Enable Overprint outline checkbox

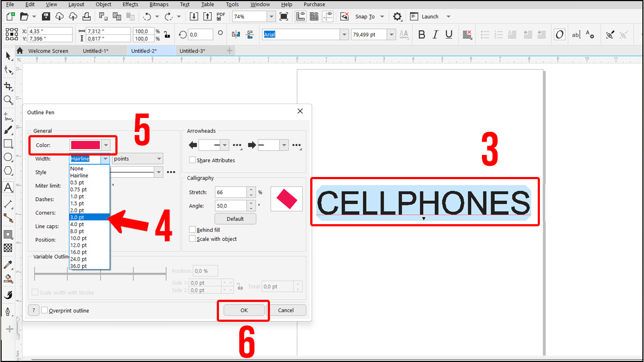(45, 311)
